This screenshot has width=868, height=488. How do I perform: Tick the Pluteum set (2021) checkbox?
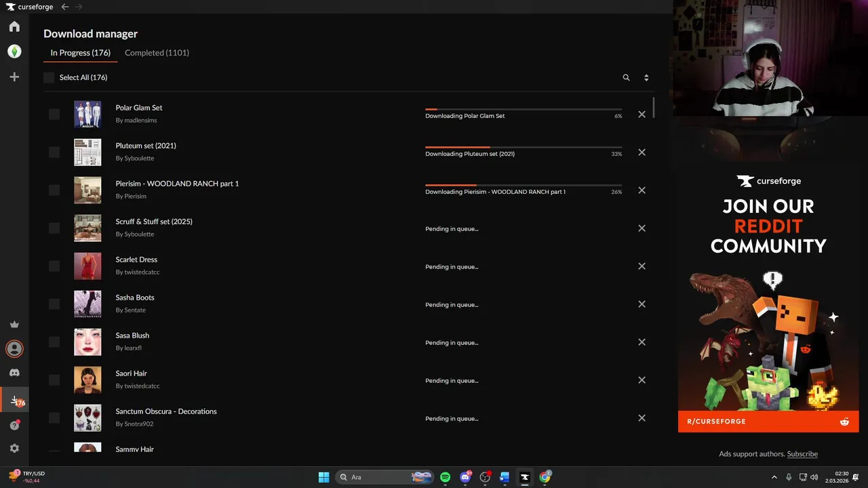(54, 152)
